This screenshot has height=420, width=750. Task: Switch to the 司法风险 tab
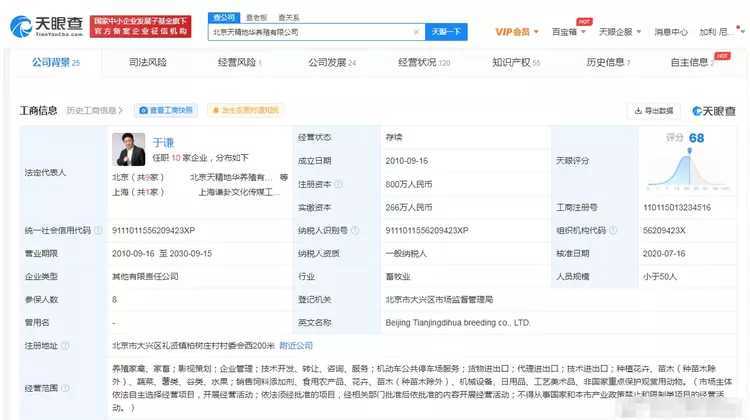(x=148, y=62)
